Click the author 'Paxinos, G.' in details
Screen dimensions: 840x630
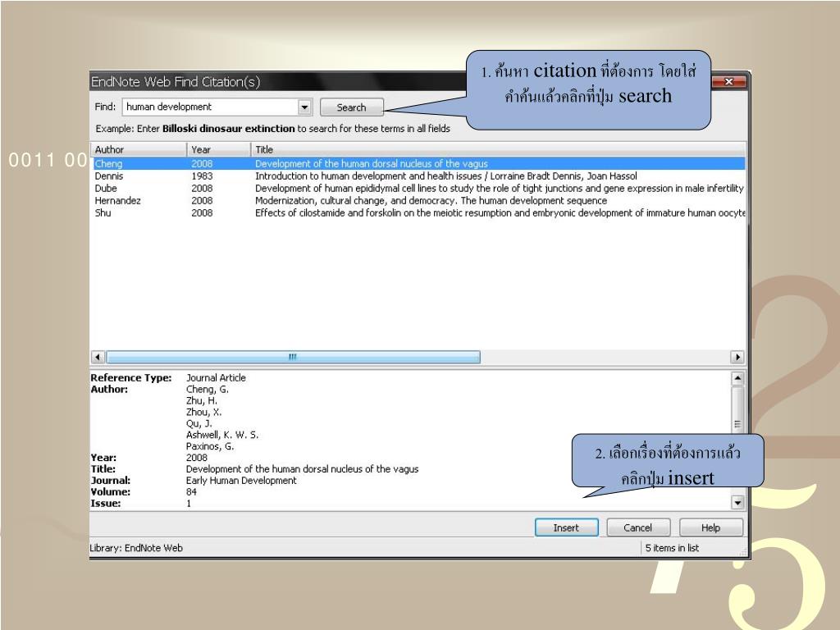[x=210, y=446]
